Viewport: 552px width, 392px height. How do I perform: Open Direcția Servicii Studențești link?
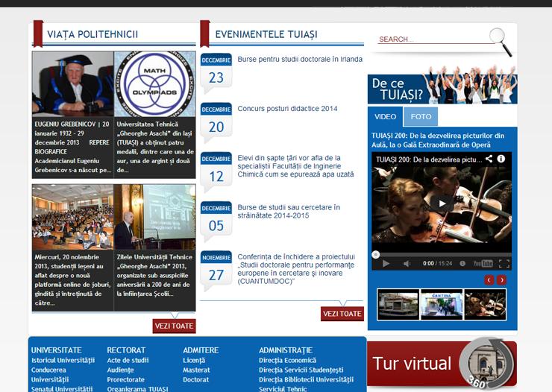coord(301,370)
